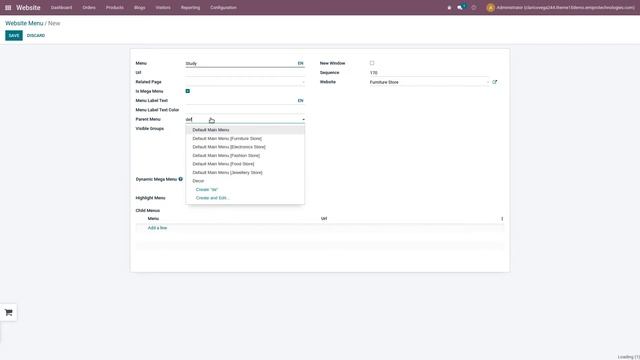The width and height of the screenshot is (640, 360).
Task: Click Add a line in Child Menus
Action: (157, 228)
